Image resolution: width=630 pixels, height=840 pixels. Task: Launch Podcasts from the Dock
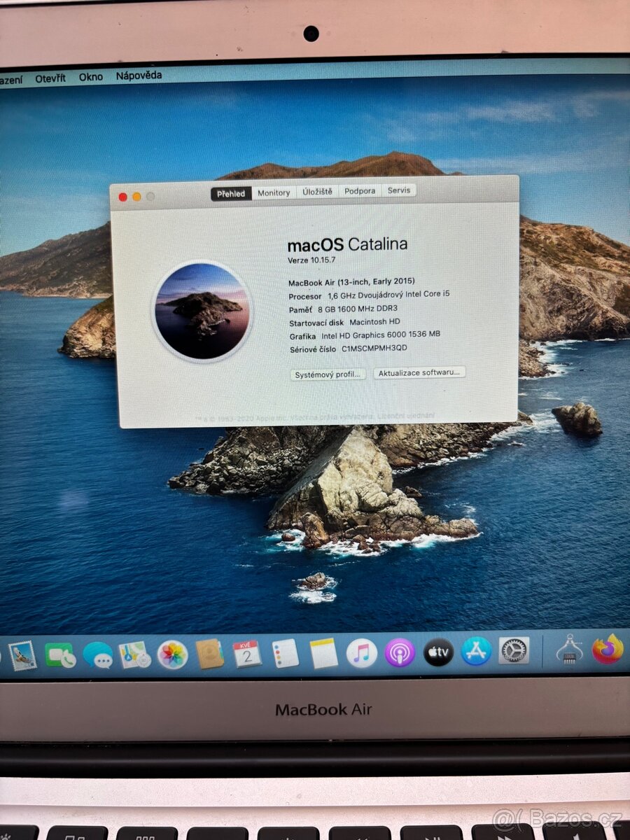pos(400,652)
